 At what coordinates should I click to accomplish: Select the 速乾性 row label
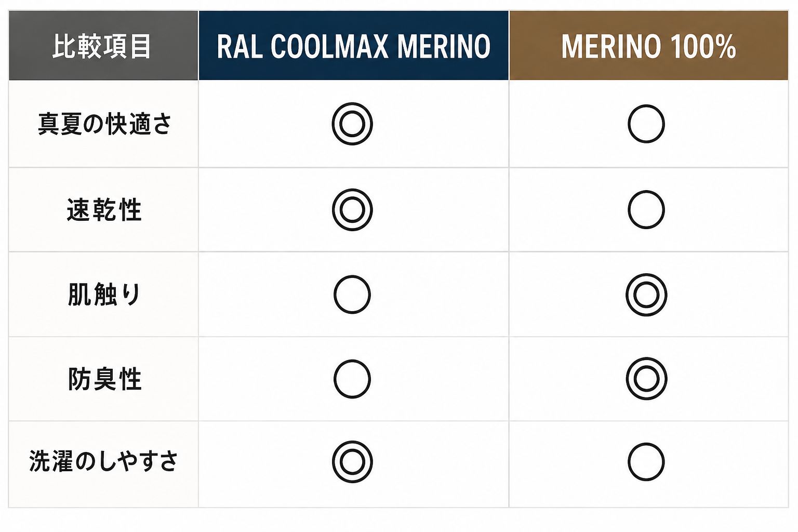[104, 210]
